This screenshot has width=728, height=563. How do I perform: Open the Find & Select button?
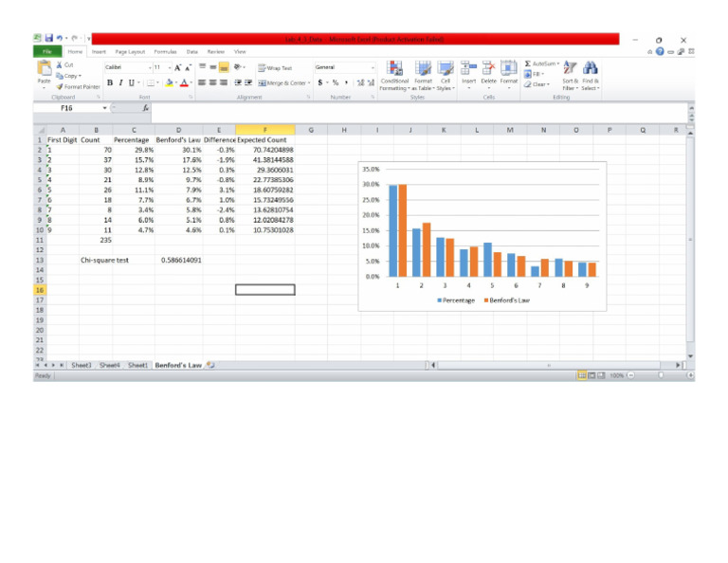click(591, 76)
